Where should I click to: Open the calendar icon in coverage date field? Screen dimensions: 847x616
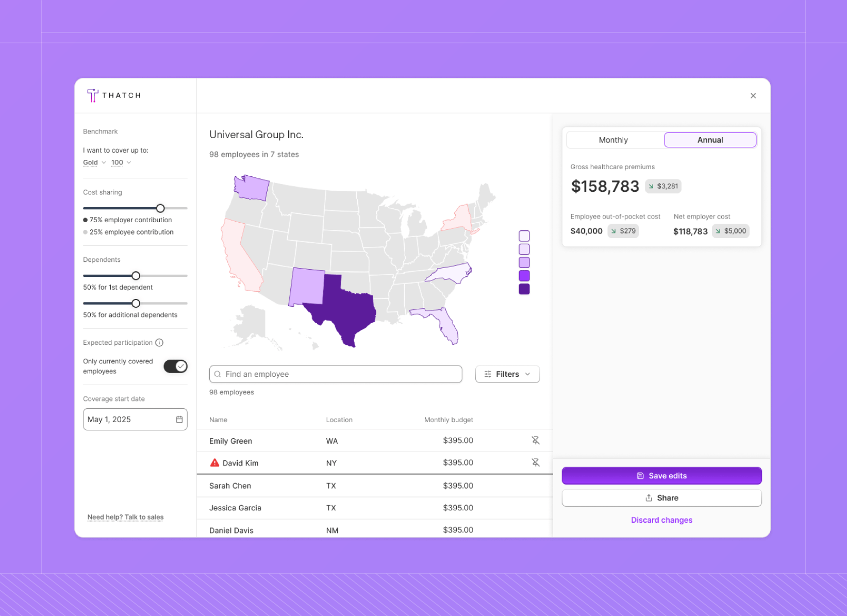click(179, 420)
